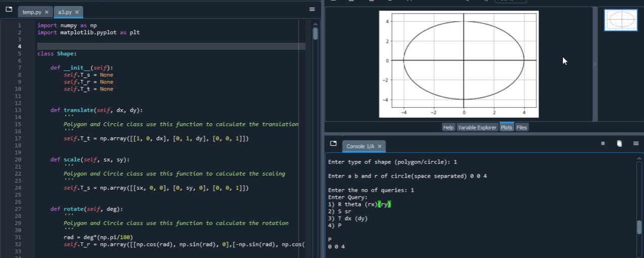The image size is (644, 258).
Task: Click the 'rad = deg*(np.pi/180)' line
Action: pyautogui.click(x=99, y=236)
